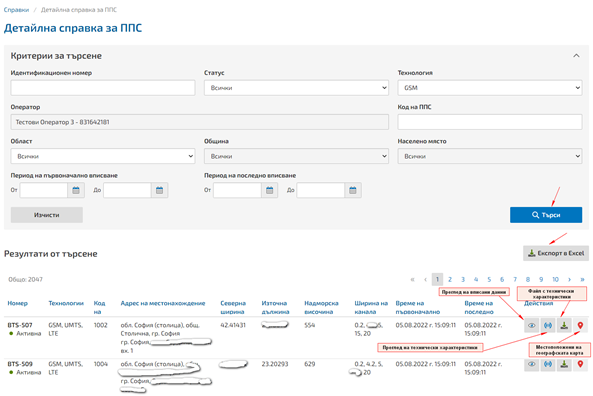This screenshot has width=593, height=396.
Task: Collapse the Критерии за търсене panel
Action: [576, 56]
